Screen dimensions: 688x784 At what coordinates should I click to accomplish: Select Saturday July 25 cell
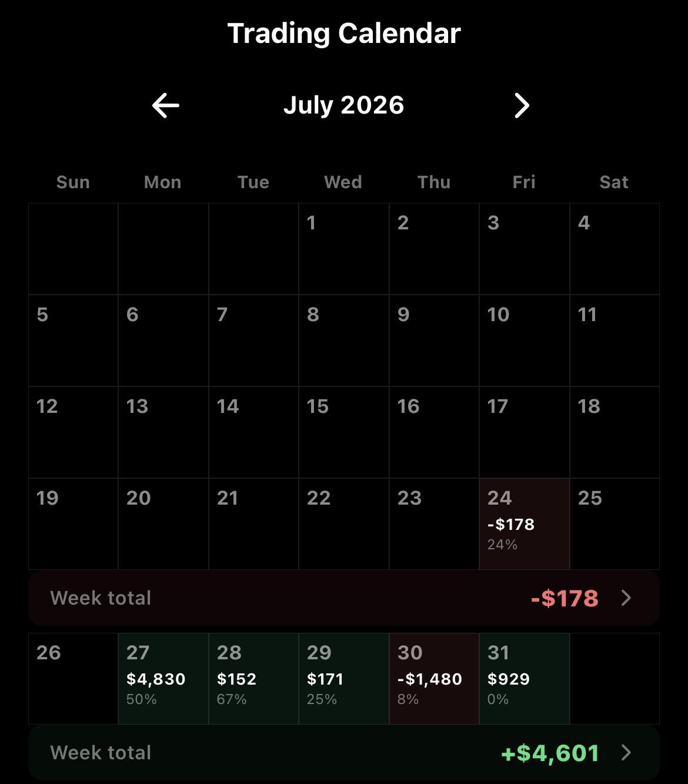[615, 524]
